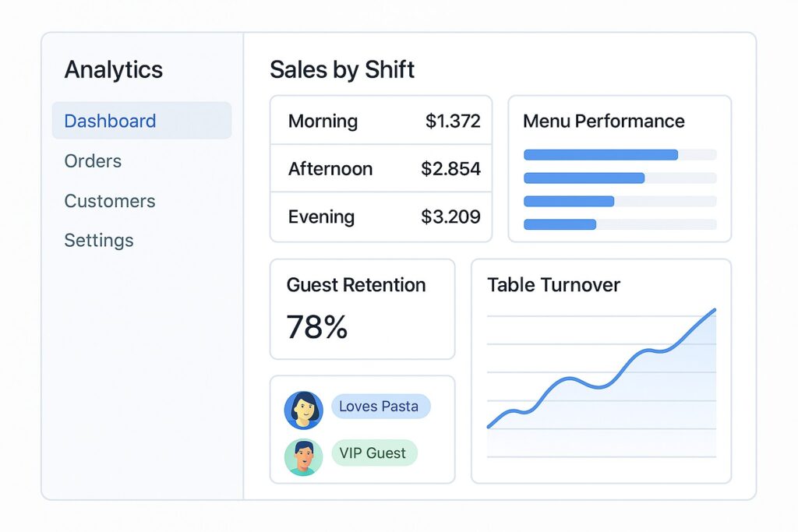Open Settings from the sidebar
The height and width of the screenshot is (532, 798).
pos(99,241)
